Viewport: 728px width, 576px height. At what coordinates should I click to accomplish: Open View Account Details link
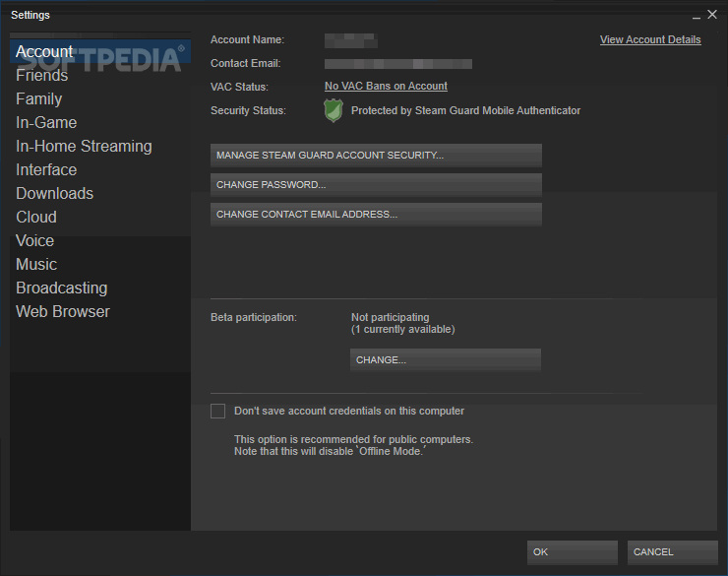[650, 40]
